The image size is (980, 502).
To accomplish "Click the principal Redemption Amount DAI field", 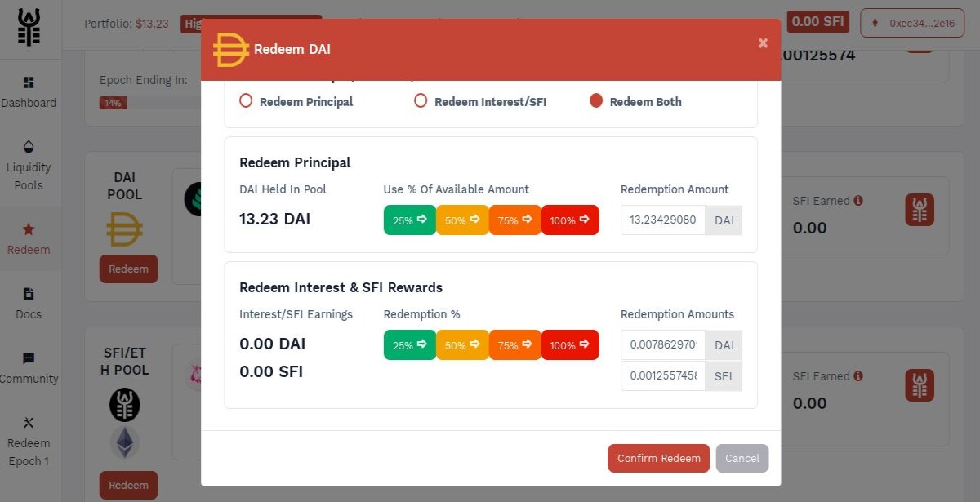I will point(663,220).
